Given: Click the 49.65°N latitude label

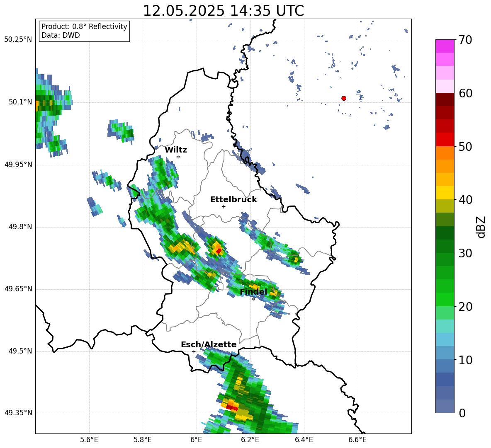Looking at the screenshot, I should [x=18, y=289].
